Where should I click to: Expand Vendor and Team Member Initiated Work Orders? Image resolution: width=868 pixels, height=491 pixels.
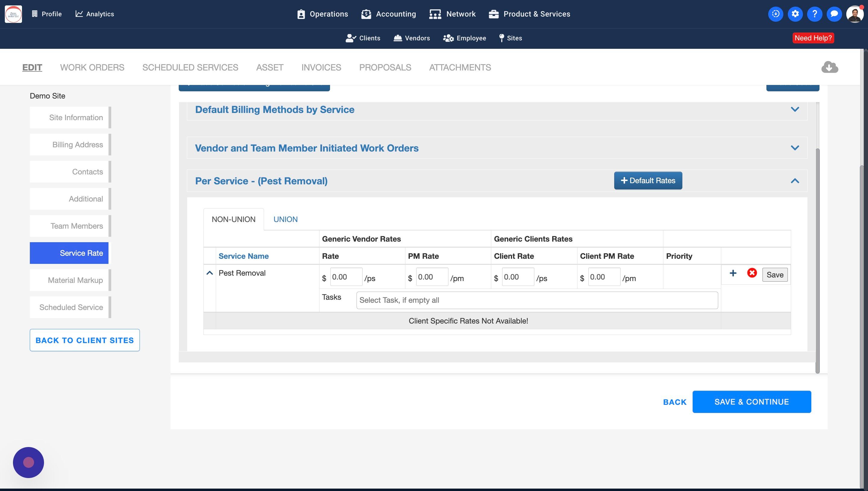coord(794,148)
